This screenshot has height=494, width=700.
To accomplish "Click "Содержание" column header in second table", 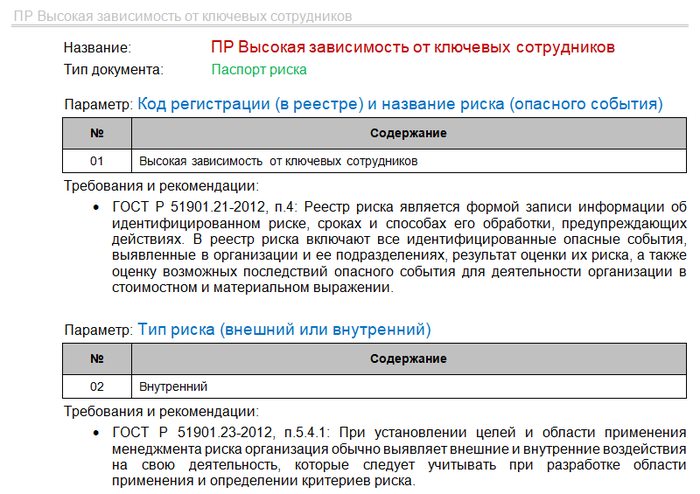I will [x=408, y=359].
